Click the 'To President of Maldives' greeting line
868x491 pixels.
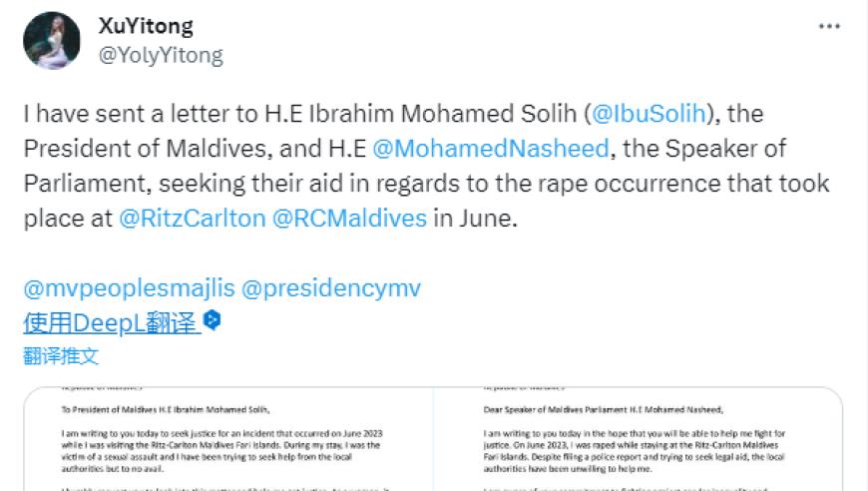pos(165,408)
